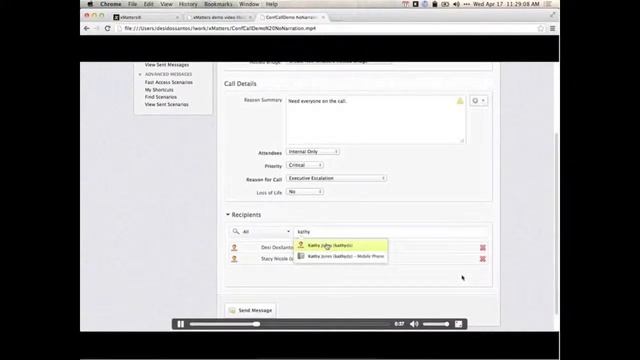
Task: Open the File menu
Action: click(x=132, y=4)
